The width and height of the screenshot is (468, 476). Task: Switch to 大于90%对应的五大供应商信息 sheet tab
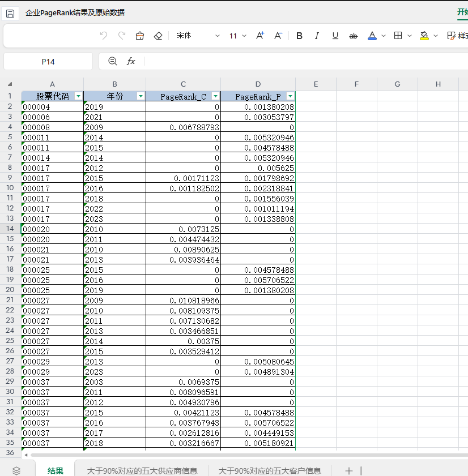(x=142, y=470)
